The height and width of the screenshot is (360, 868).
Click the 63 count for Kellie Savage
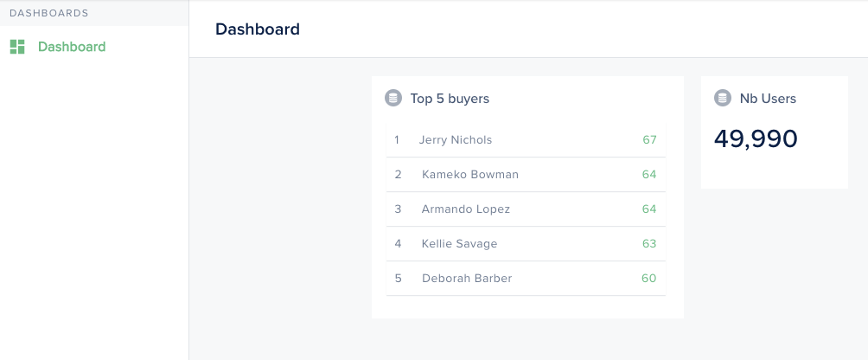point(649,244)
